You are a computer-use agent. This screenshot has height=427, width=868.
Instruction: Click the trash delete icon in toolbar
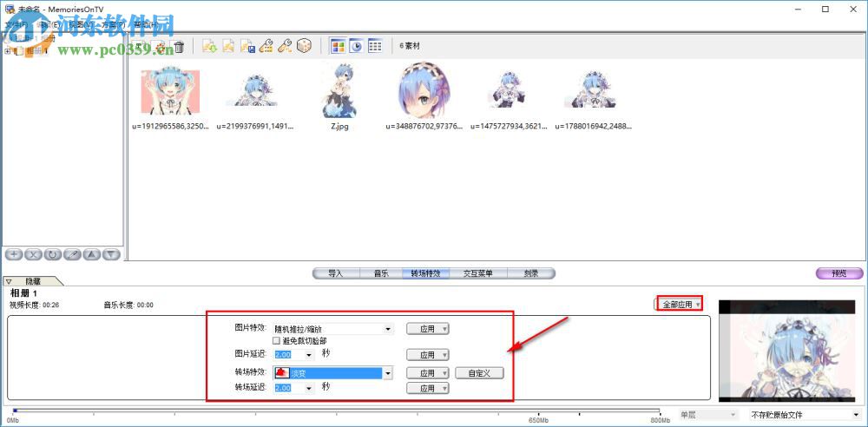179,47
